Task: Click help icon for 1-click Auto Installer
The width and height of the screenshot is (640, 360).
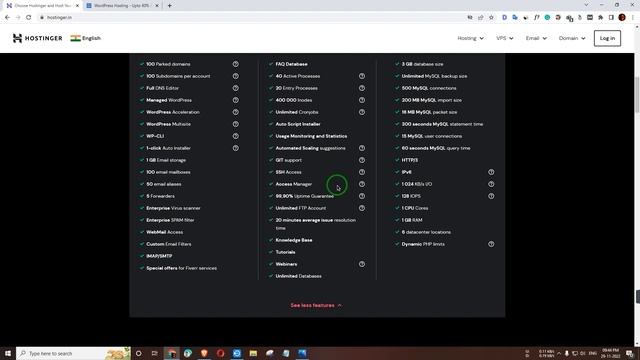Action: [x=236, y=148]
